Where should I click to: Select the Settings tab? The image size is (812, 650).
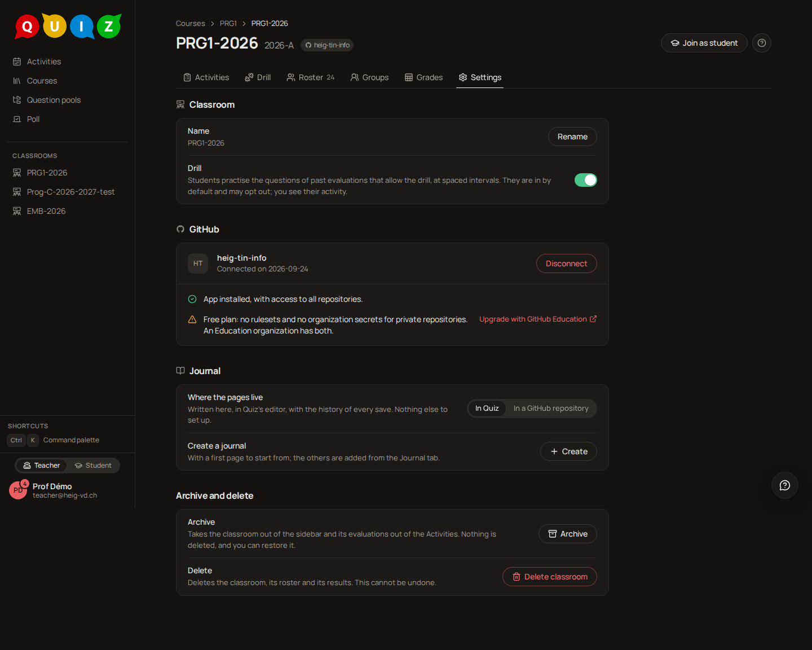coord(480,77)
